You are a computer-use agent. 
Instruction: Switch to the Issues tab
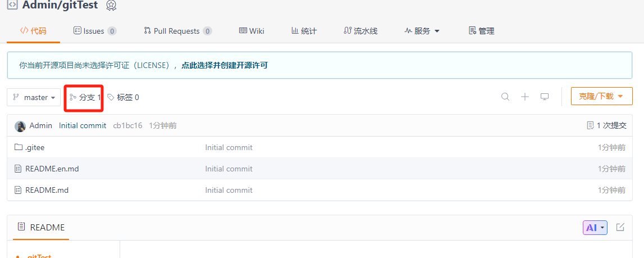95,31
